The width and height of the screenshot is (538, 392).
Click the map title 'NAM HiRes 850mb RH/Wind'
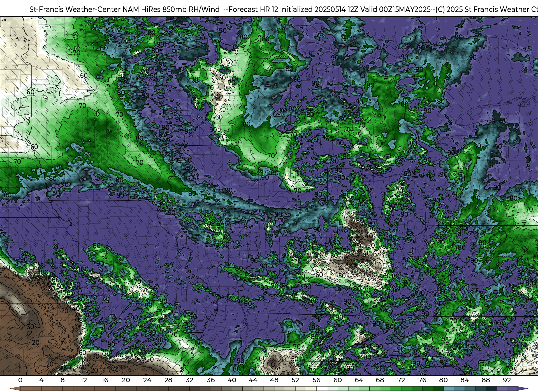point(171,10)
